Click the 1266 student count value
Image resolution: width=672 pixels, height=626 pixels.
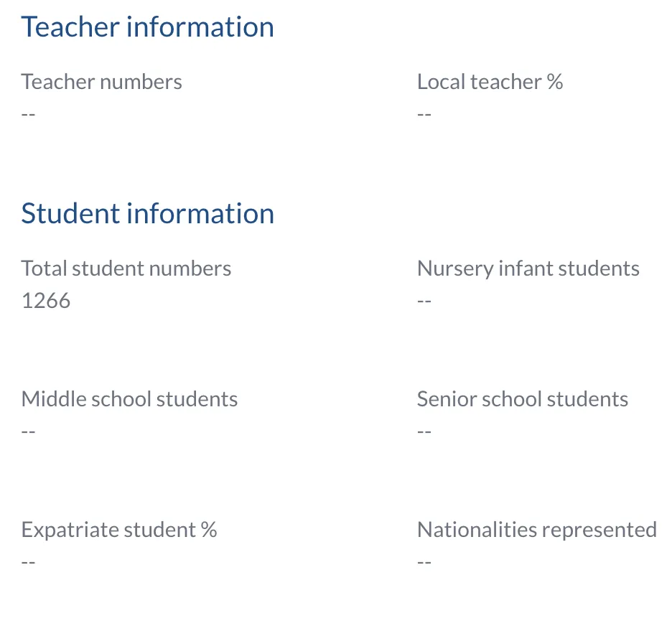[46, 301]
